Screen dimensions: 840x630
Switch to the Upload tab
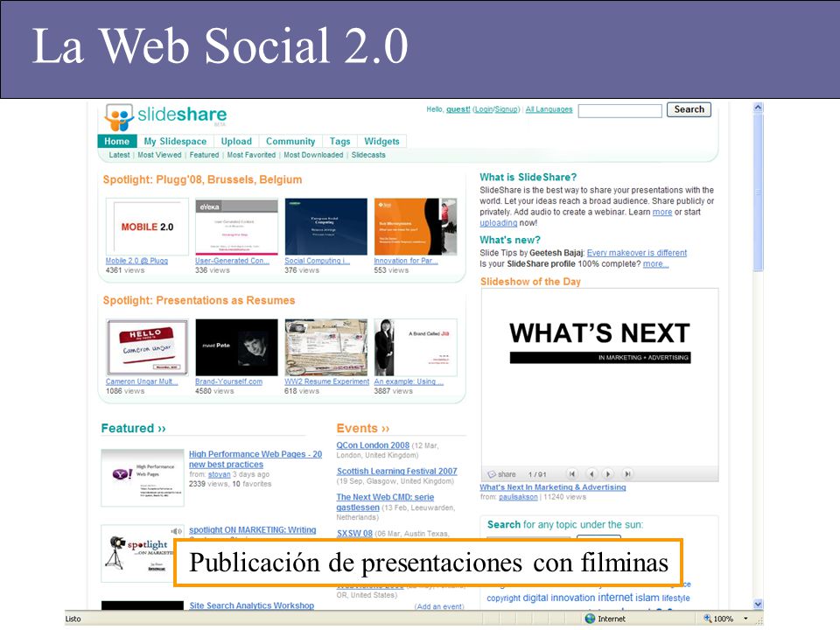tap(236, 141)
